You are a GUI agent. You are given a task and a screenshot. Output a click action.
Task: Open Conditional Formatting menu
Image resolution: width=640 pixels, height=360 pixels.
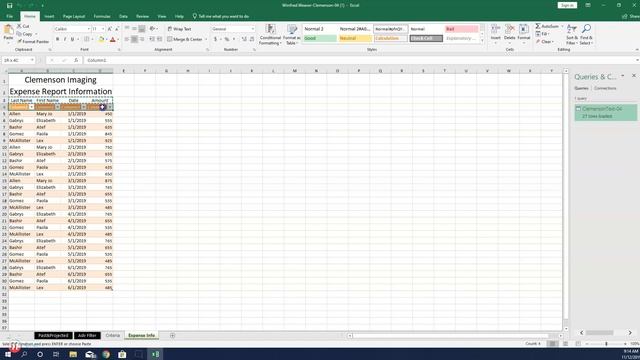click(270, 34)
